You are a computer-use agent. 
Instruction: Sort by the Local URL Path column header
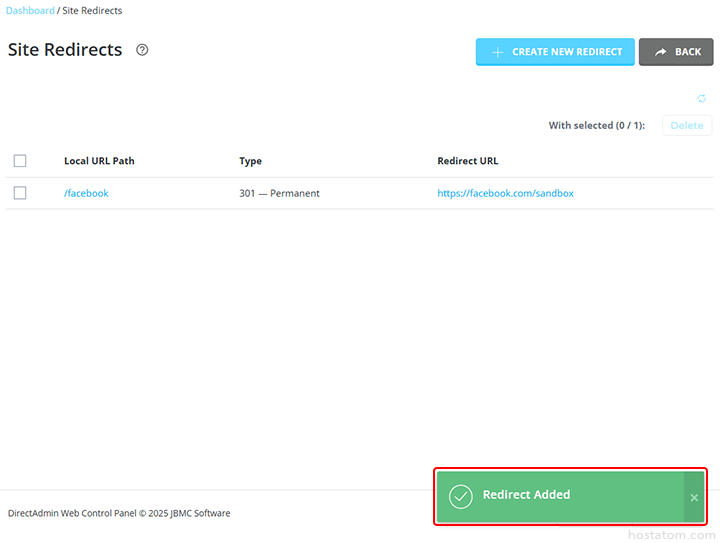[99, 161]
